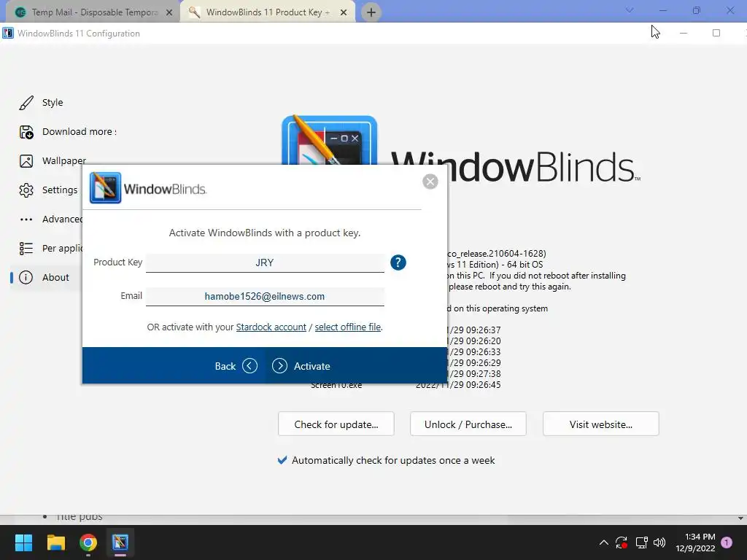747x560 pixels.
Task: Open the notification badge icon
Action: 727,542
